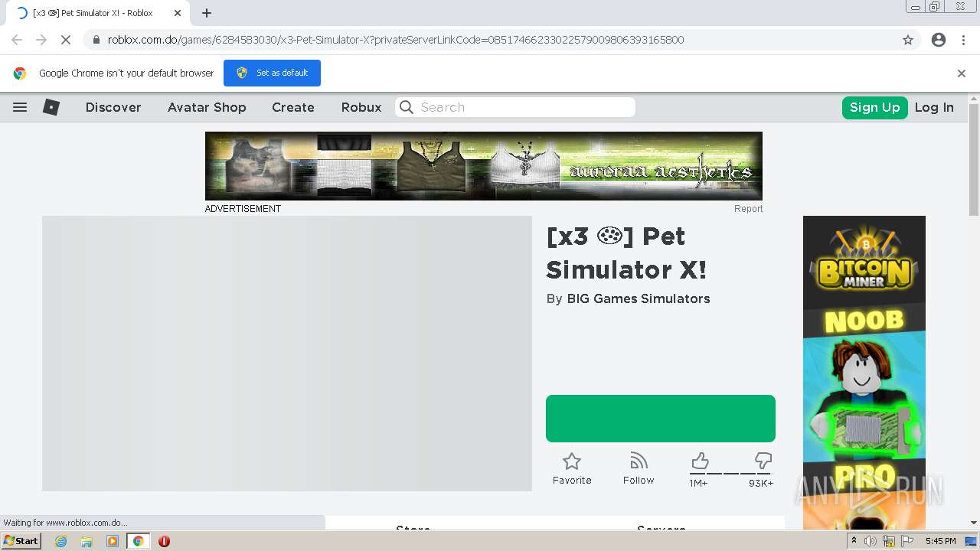
Task: Click the page vertical scrollbar thumb
Action: 974,161
